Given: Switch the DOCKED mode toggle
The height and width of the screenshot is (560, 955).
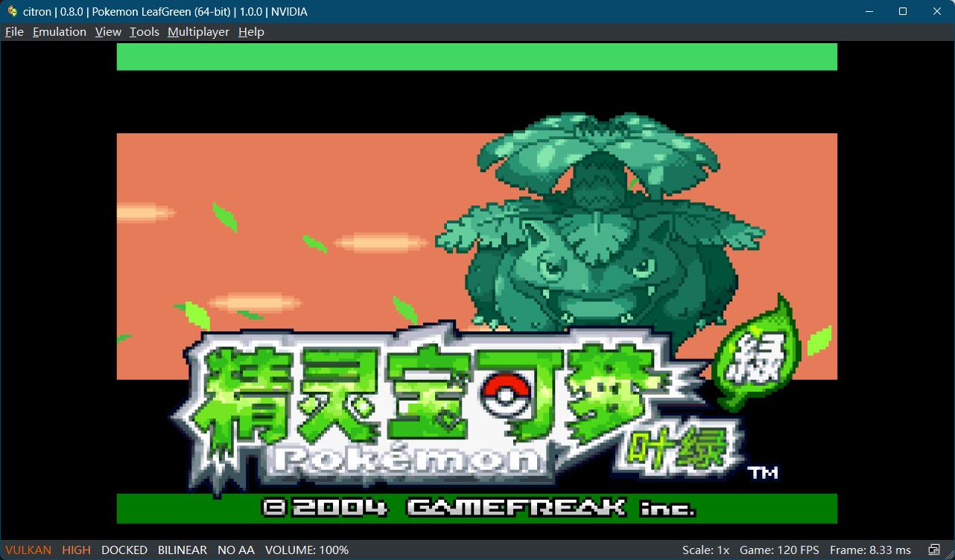Looking at the screenshot, I should pos(124,550).
